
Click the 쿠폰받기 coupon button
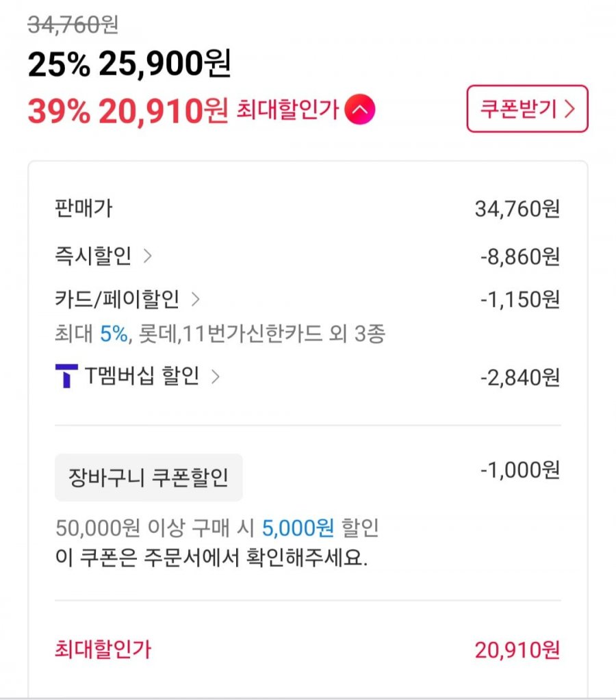click(527, 109)
